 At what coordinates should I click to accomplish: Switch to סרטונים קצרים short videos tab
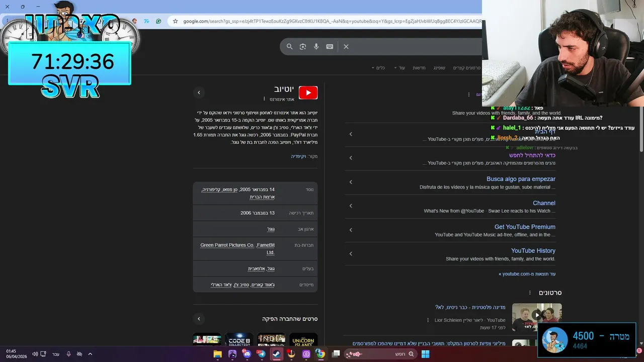click(x=467, y=68)
